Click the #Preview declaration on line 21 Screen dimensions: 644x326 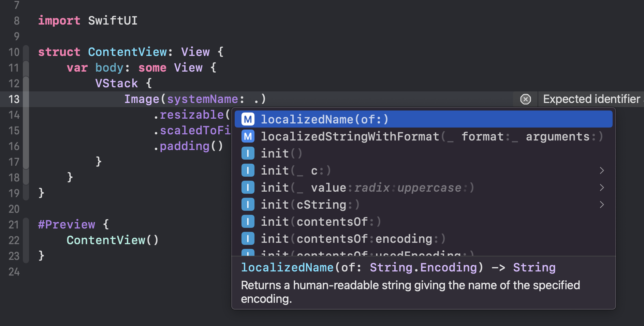pyautogui.click(x=67, y=224)
